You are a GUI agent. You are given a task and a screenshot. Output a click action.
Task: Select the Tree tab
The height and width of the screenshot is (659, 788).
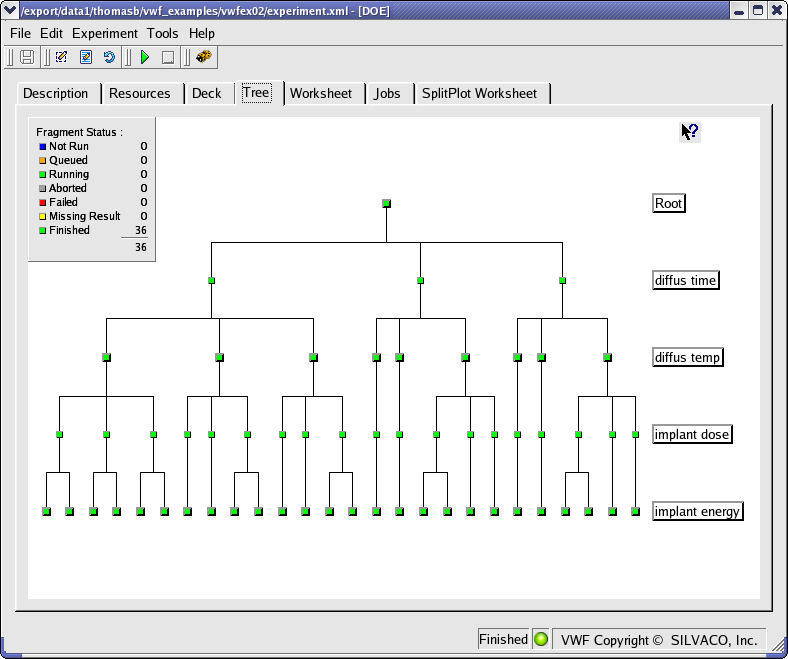[x=256, y=92]
